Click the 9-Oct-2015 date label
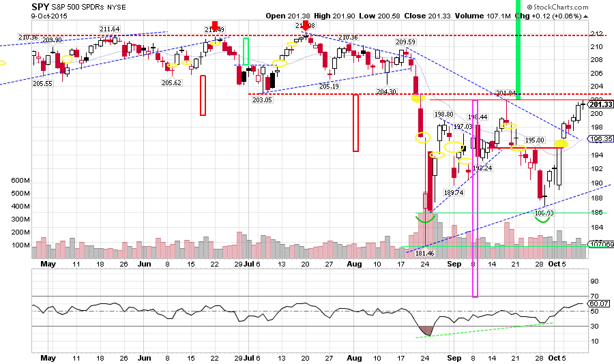The image size is (614, 364). [x=49, y=16]
